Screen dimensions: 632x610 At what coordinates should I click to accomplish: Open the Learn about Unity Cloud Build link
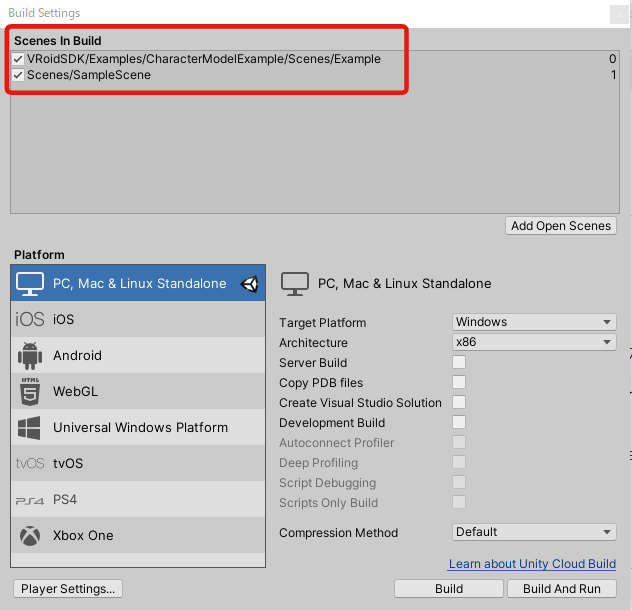(532, 564)
